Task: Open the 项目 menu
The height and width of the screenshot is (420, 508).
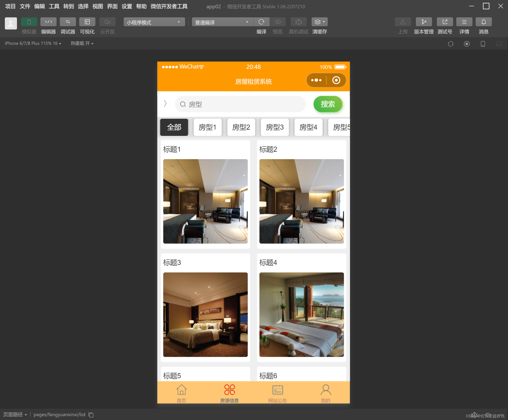Action: [x=10, y=6]
